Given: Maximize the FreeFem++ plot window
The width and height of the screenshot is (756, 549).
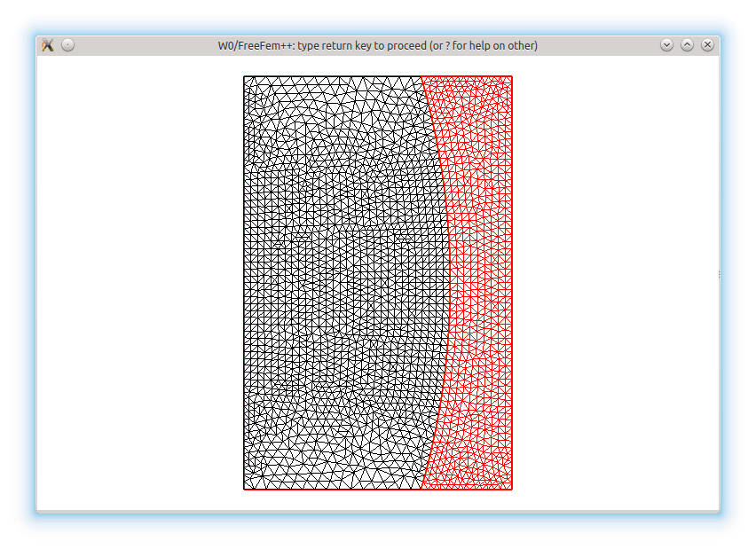Looking at the screenshot, I should click(x=687, y=45).
